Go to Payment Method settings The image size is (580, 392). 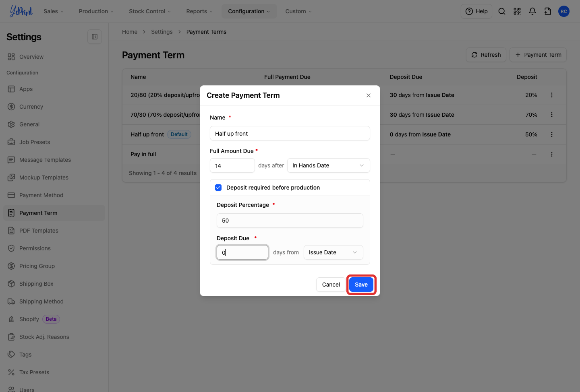[x=54, y=195]
